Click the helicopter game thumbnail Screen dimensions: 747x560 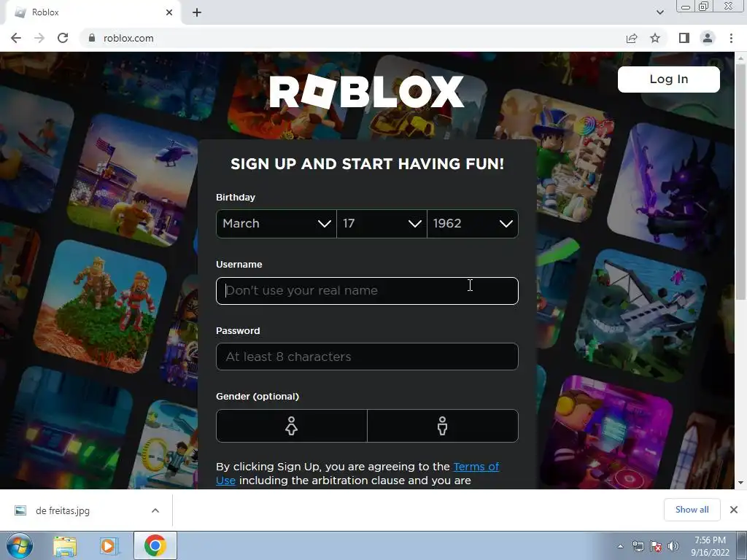coord(134,181)
